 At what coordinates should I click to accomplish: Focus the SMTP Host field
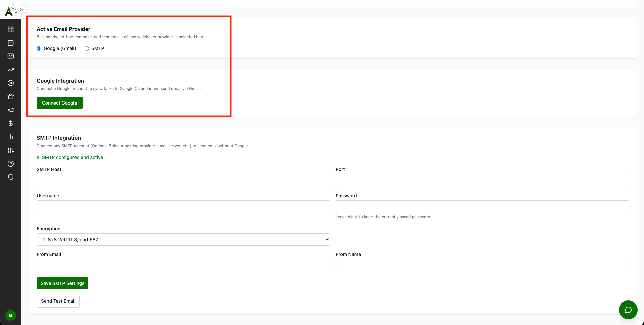pyautogui.click(x=183, y=180)
